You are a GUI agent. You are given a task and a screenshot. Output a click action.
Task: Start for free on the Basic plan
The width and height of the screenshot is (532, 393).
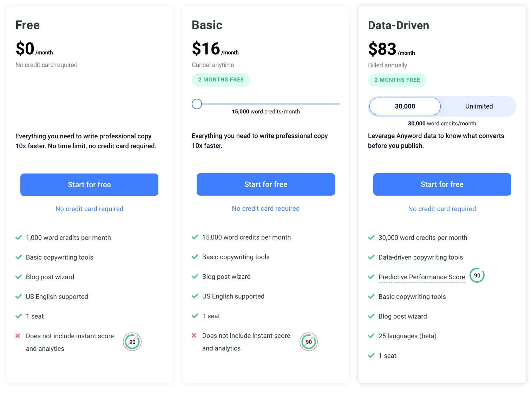265,184
